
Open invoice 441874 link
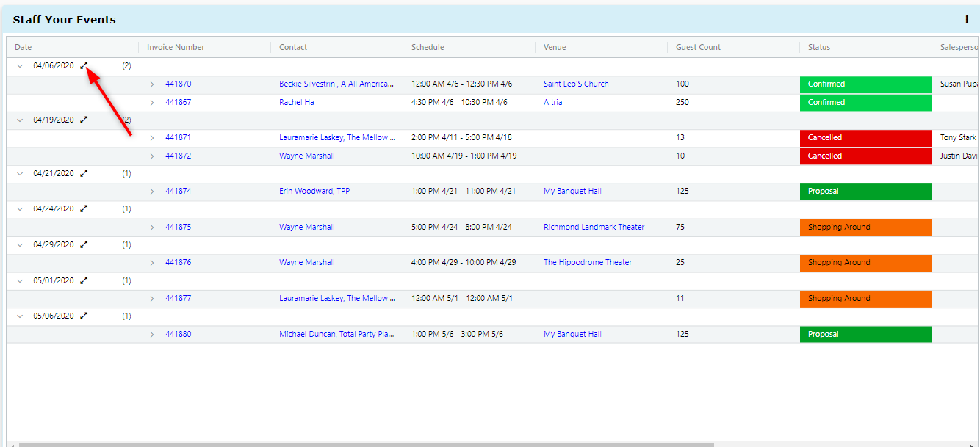click(178, 191)
